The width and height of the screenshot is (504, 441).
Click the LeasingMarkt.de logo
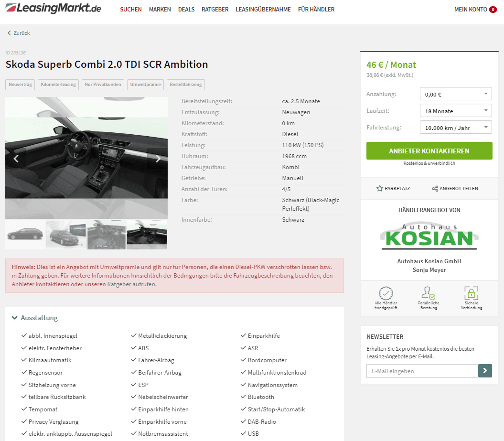54,8
